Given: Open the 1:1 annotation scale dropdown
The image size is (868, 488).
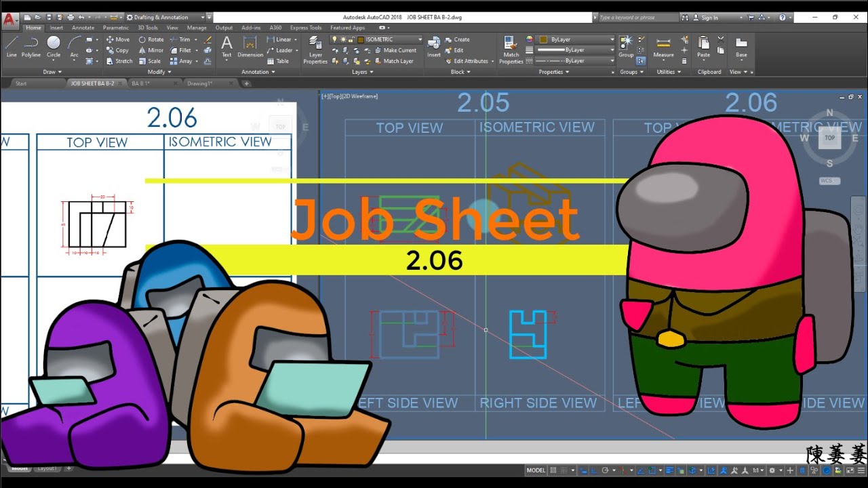Looking at the screenshot, I should [x=758, y=470].
